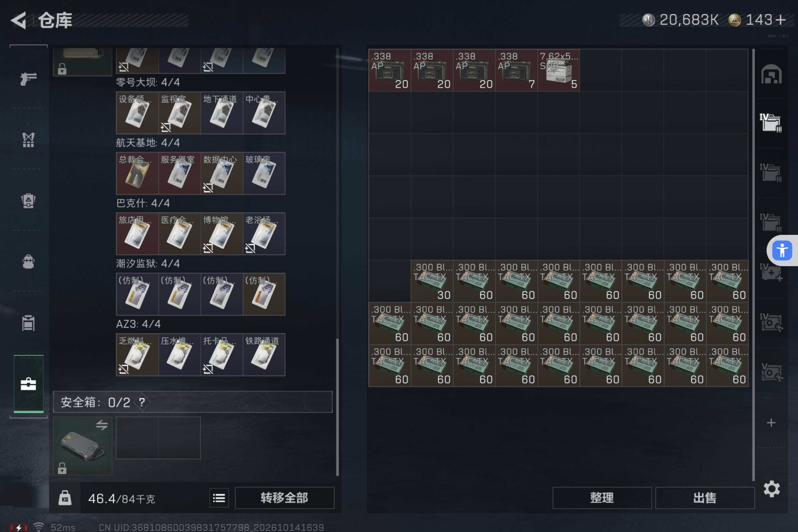This screenshot has width=798, height=532.
Task: Select the 博物馆 keycard
Action: (x=222, y=234)
